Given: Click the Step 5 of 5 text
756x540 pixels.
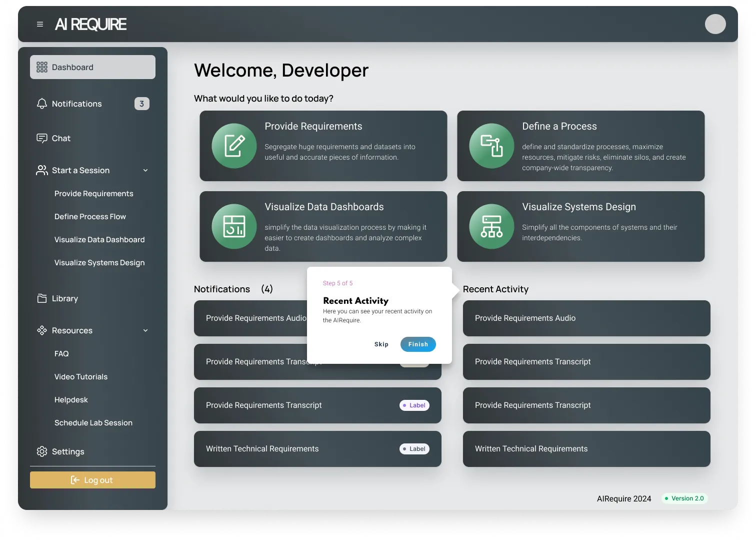Looking at the screenshot, I should [338, 283].
